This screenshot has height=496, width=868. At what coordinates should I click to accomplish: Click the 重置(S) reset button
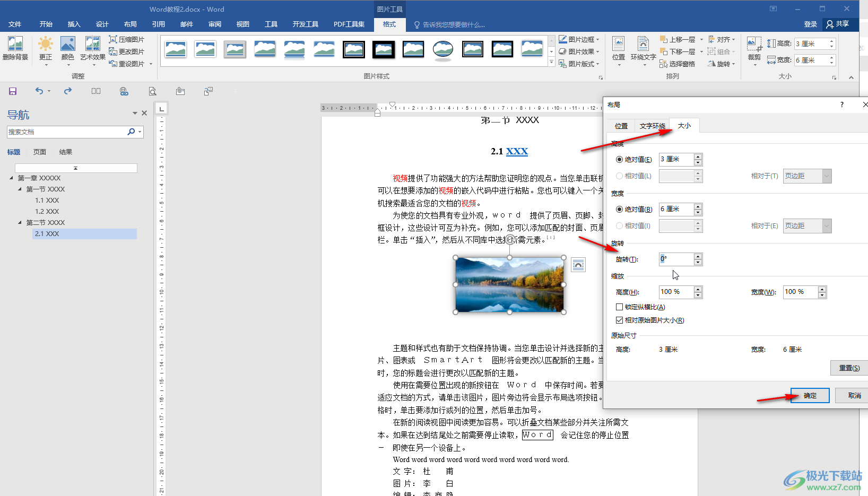click(849, 368)
